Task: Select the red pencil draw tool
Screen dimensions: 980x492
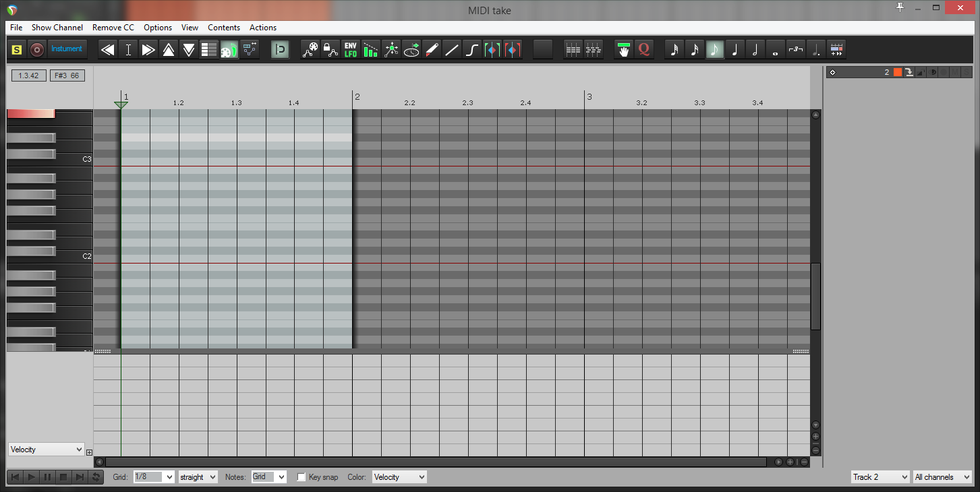Action: (432, 49)
